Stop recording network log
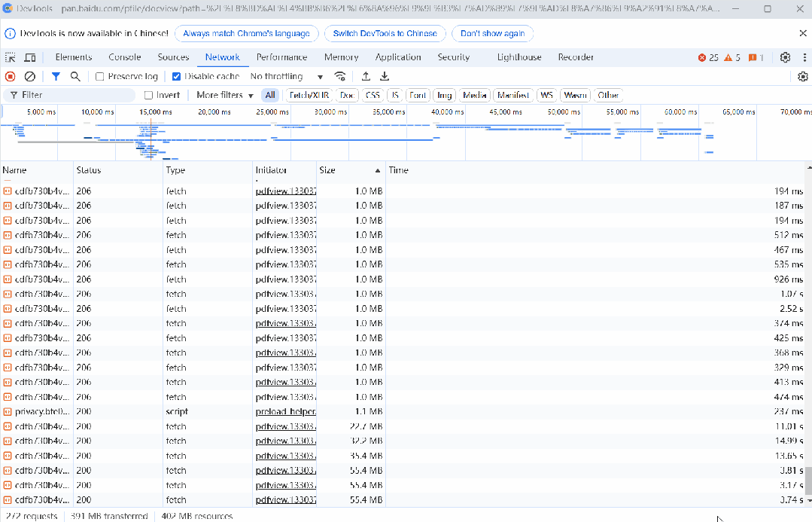The height and width of the screenshot is (522, 812). (x=10, y=76)
